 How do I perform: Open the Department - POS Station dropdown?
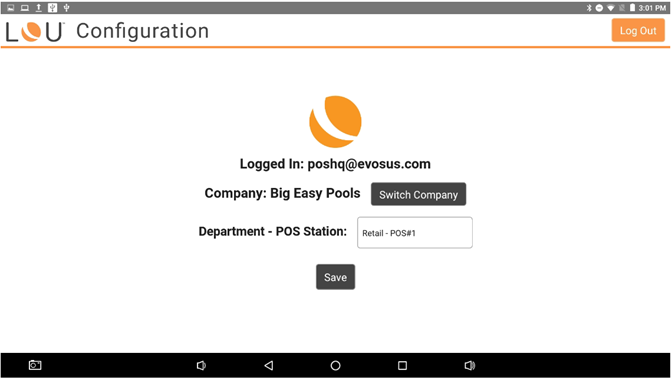point(414,233)
